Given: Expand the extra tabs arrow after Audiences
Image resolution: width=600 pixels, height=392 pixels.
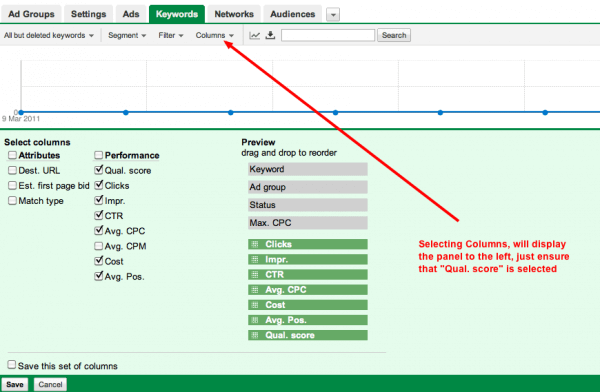Looking at the screenshot, I should 333,15.
